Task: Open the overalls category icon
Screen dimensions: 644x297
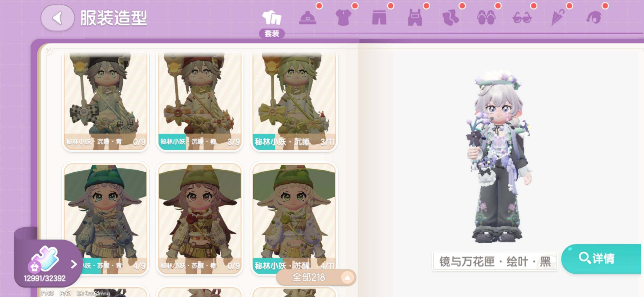Action: (415, 18)
